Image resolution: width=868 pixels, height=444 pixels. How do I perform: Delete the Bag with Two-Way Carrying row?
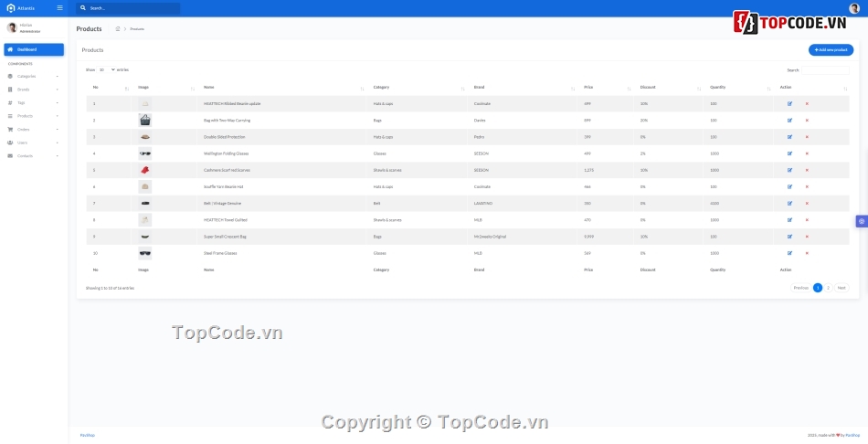[x=807, y=120]
